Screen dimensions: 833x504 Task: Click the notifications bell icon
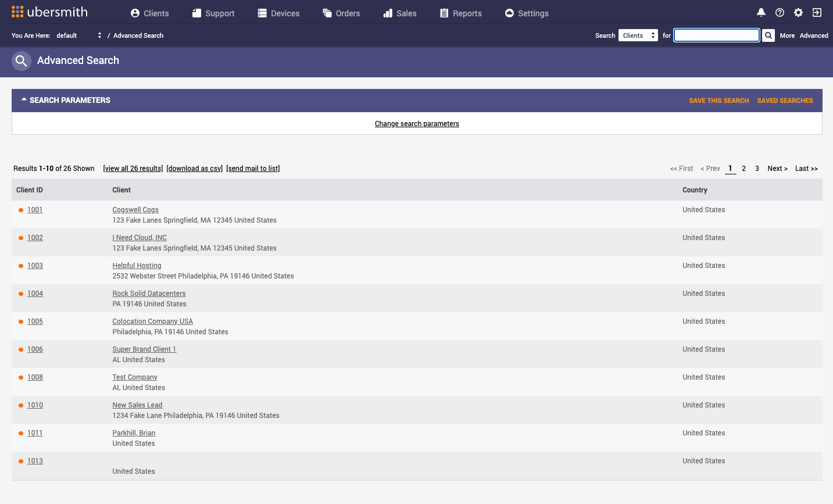coord(761,13)
